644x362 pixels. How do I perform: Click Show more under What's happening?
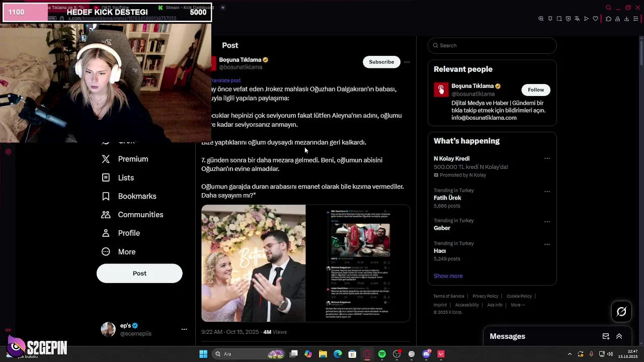[448, 276]
